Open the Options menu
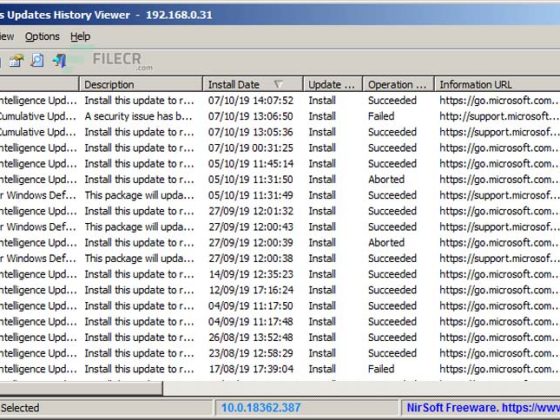 pos(42,36)
